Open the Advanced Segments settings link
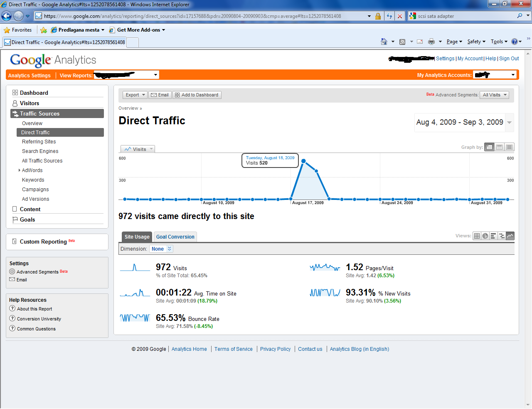The image size is (532, 409). (37, 272)
